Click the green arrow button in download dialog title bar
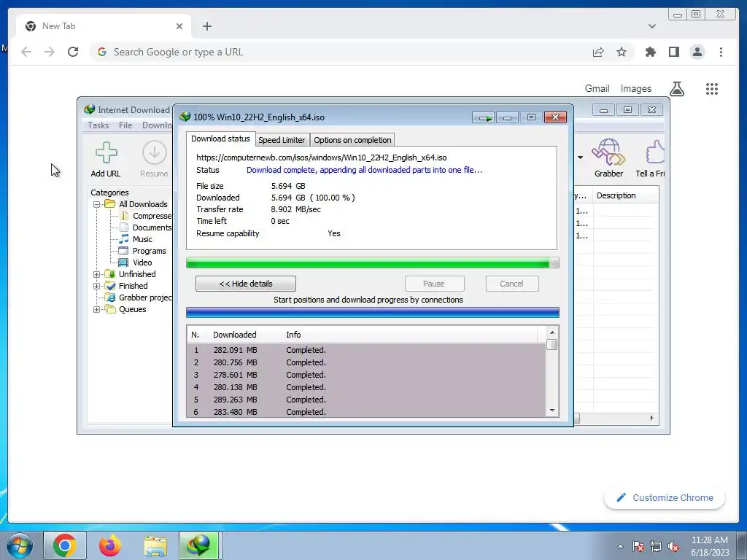This screenshot has height=560, width=747. 484,117
